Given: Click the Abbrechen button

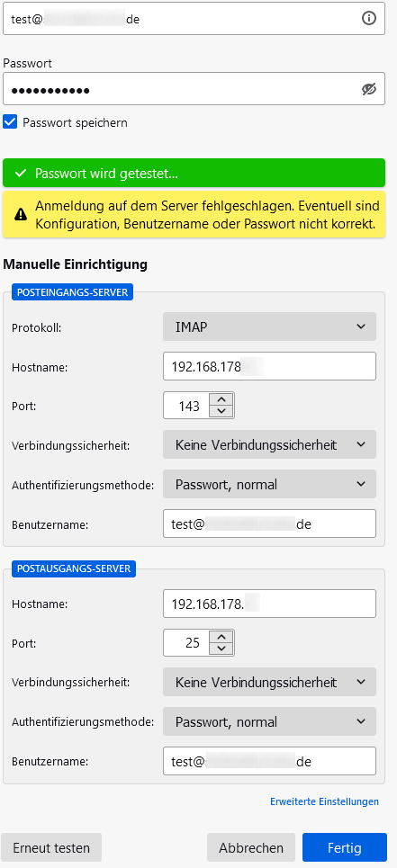Looking at the screenshot, I should (x=251, y=847).
